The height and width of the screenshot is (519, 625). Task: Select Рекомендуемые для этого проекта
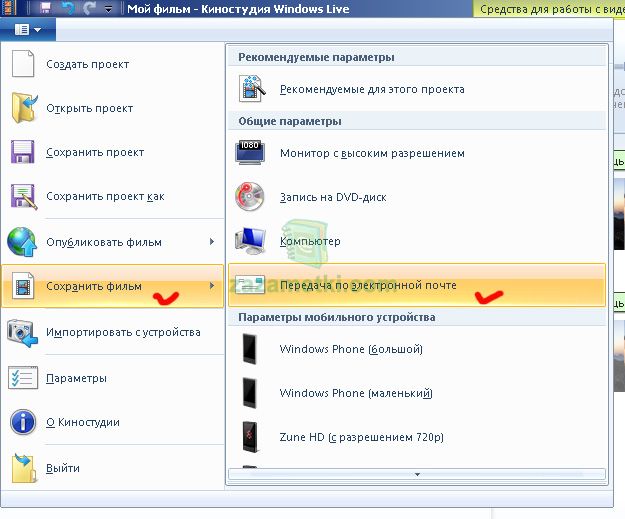click(x=372, y=89)
